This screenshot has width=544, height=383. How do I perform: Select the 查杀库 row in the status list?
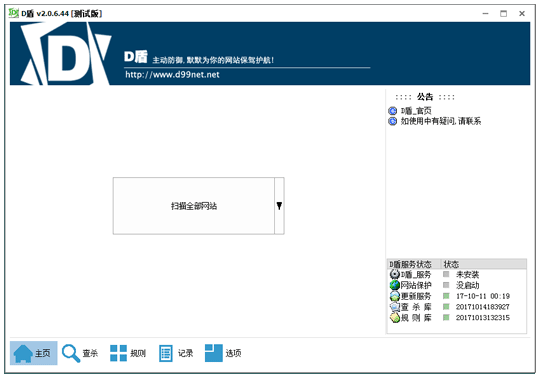click(x=457, y=307)
